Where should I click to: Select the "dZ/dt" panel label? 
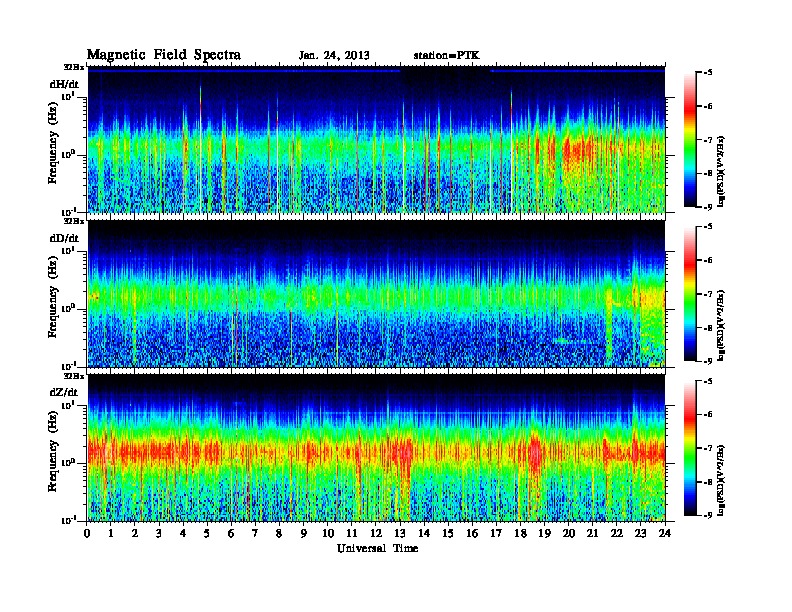[x=64, y=392]
